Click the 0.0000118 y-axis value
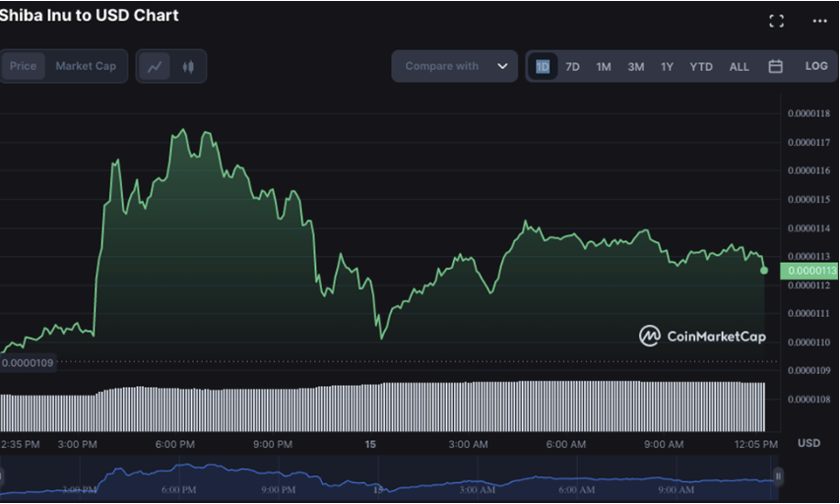This screenshot has height=504, width=840. coord(808,113)
